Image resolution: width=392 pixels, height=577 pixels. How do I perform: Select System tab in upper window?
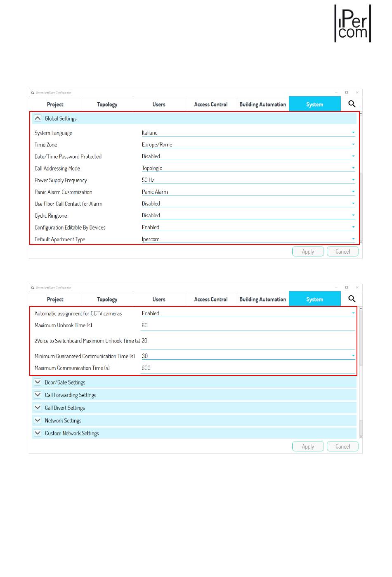[315, 104]
